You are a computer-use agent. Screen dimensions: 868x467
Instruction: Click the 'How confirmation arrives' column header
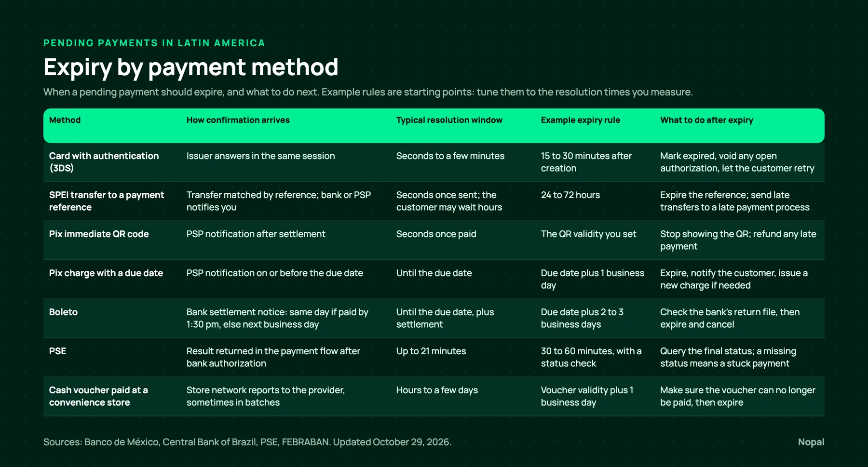point(238,120)
